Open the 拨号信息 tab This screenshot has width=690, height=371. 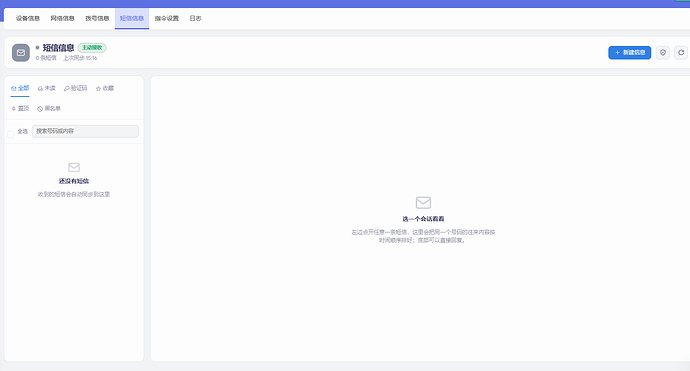coord(97,18)
